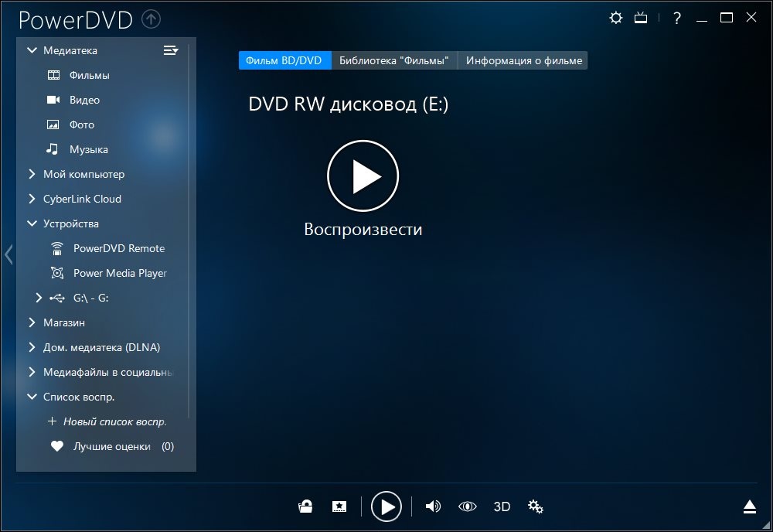Click the Мой компьютер label
The width and height of the screenshot is (773, 532).
[x=83, y=175]
